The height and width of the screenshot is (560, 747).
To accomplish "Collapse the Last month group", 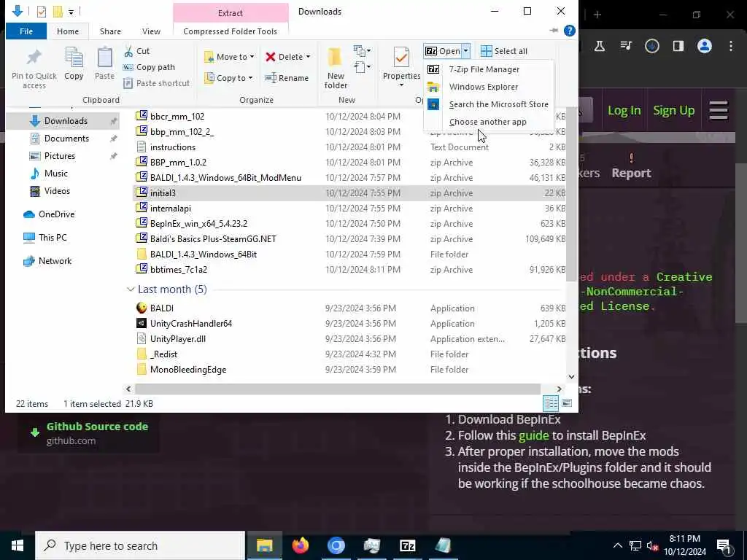I will point(130,289).
